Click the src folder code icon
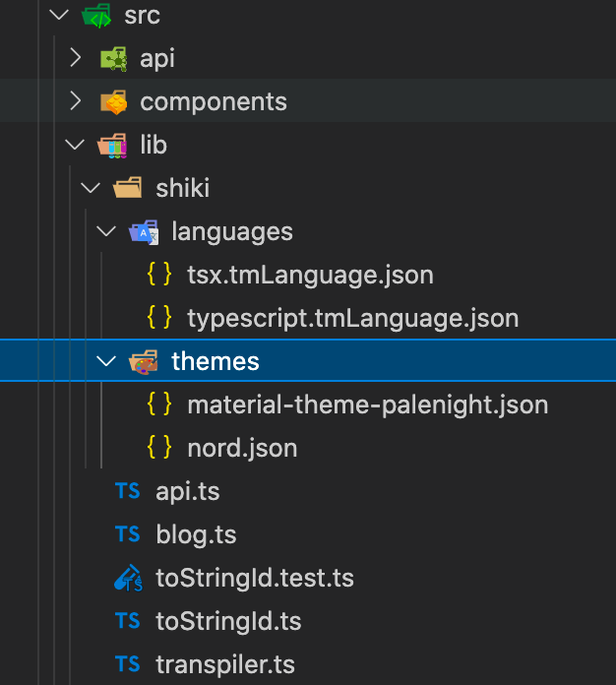 [x=96, y=16]
